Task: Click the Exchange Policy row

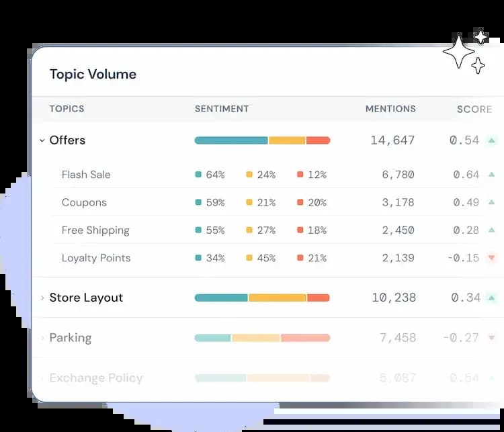Action: 96,378
